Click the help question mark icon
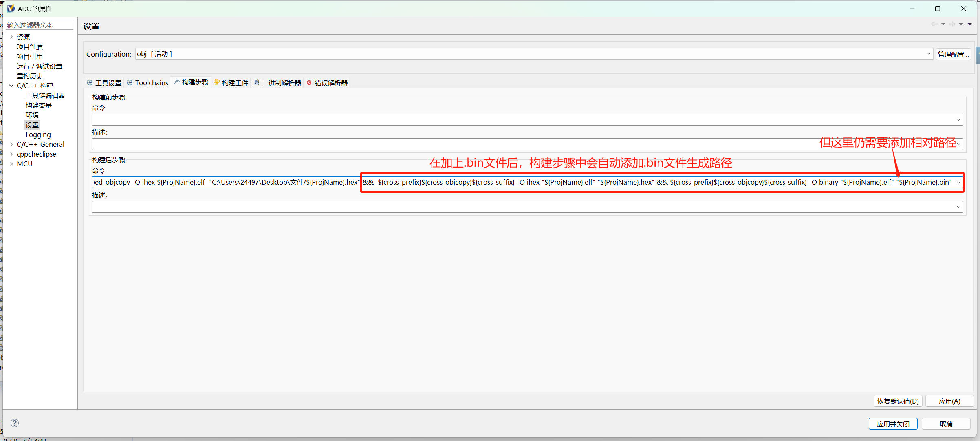This screenshot has height=441, width=980. [x=15, y=423]
